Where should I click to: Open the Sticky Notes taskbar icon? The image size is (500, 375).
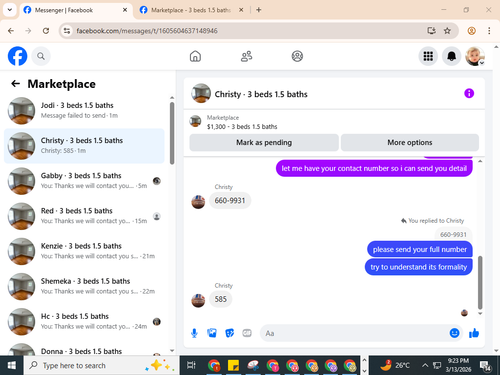[x=233, y=366]
